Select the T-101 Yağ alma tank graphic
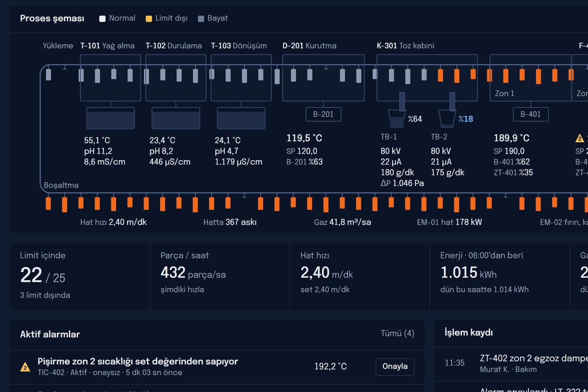The width and height of the screenshot is (588, 392). coord(110,118)
